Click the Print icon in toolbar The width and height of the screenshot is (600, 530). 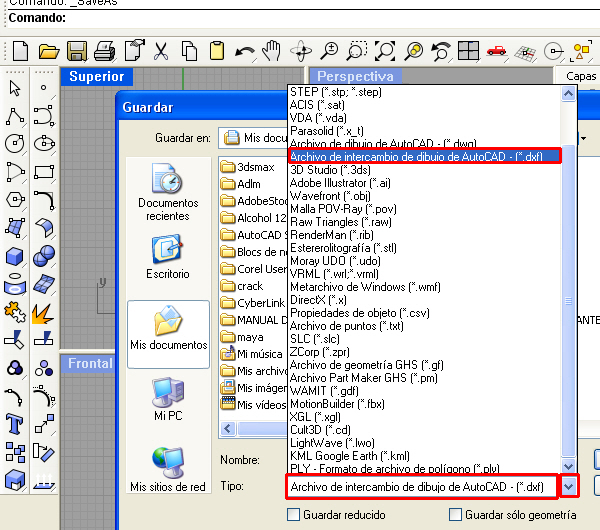coord(104,51)
